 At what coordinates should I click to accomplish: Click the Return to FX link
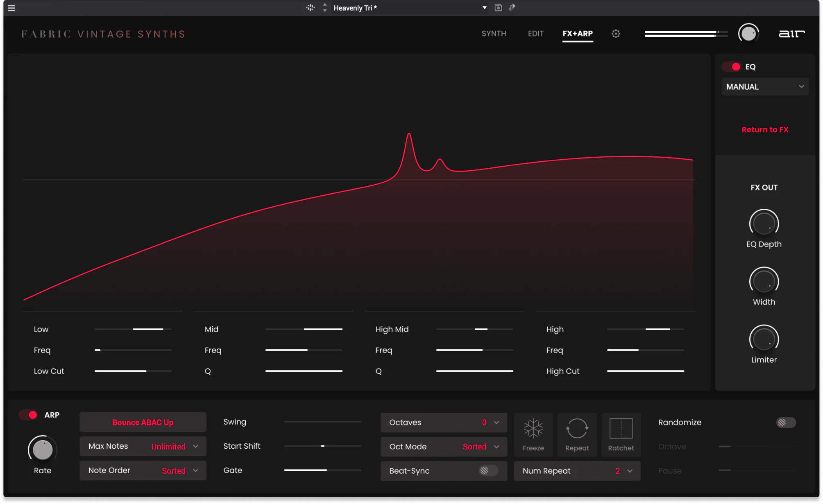(764, 130)
